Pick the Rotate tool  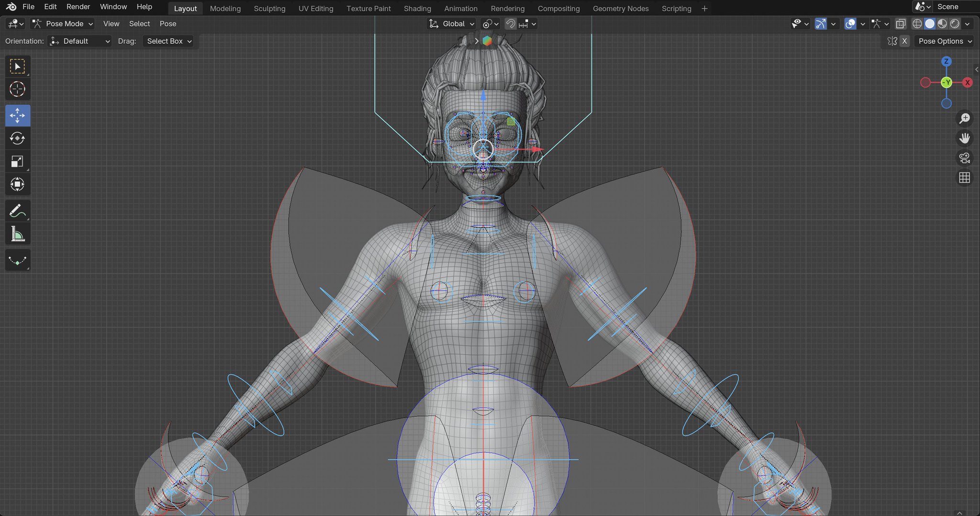(x=18, y=139)
